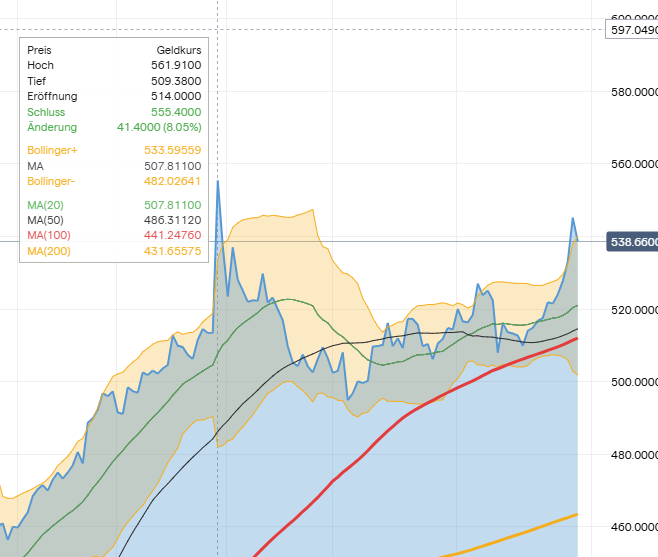Image resolution: width=658 pixels, height=557 pixels.
Task: Select the 'Eröffnung' label
Action: coord(52,97)
